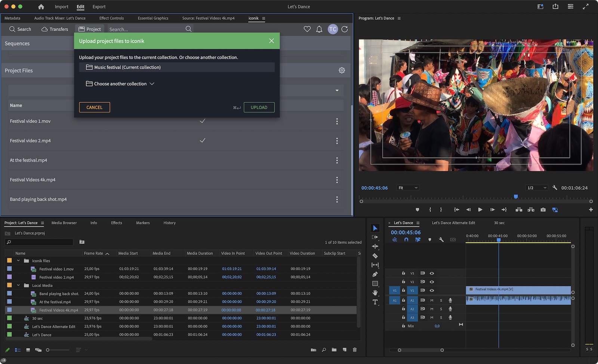Image resolution: width=598 pixels, height=364 pixels.
Task: Open 30 sec sequence tab
Action: coord(499,223)
